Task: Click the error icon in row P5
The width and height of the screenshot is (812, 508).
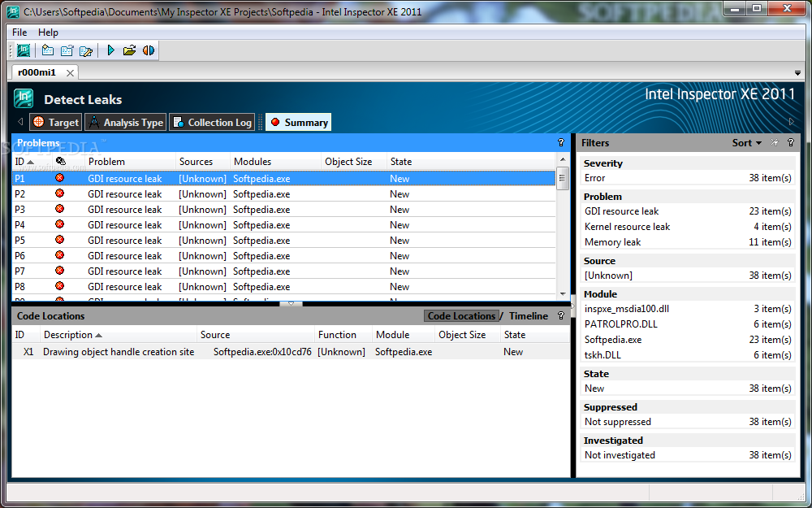Action: (x=59, y=240)
